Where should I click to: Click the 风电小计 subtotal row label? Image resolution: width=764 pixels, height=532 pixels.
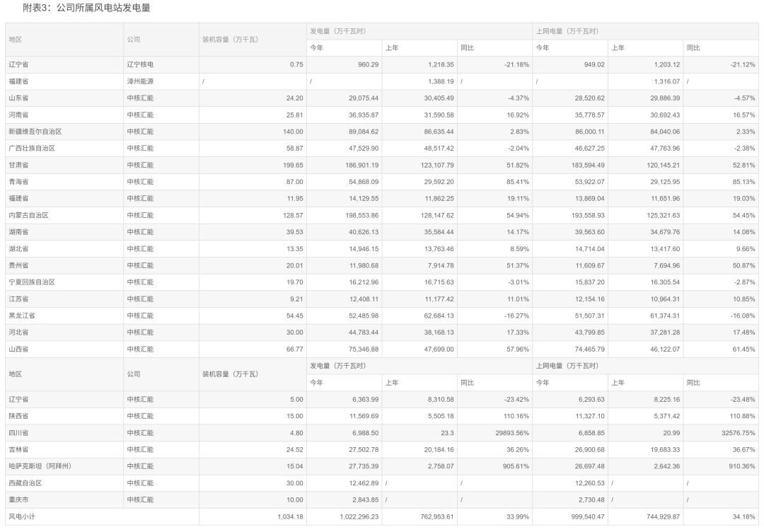coord(22,516)
